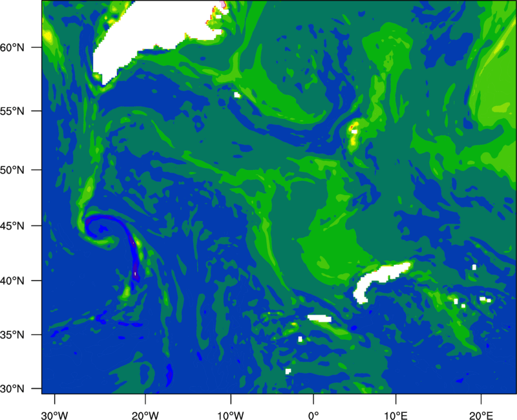Select the 55°N latitude axis label
The image size is (517, 420).
(x=12, y=111)
